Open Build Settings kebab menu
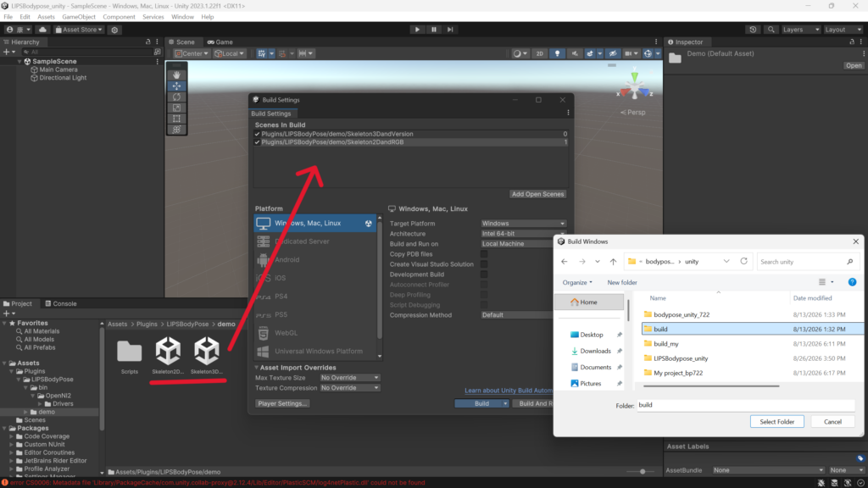868x488 pixels. (x=568, y=113)
